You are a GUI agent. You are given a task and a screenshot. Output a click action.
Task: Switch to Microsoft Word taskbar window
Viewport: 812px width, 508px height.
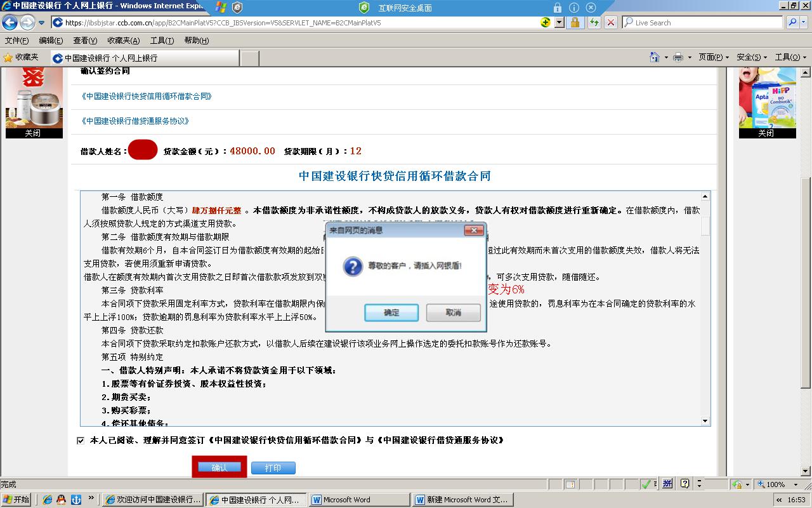point(360,500)
